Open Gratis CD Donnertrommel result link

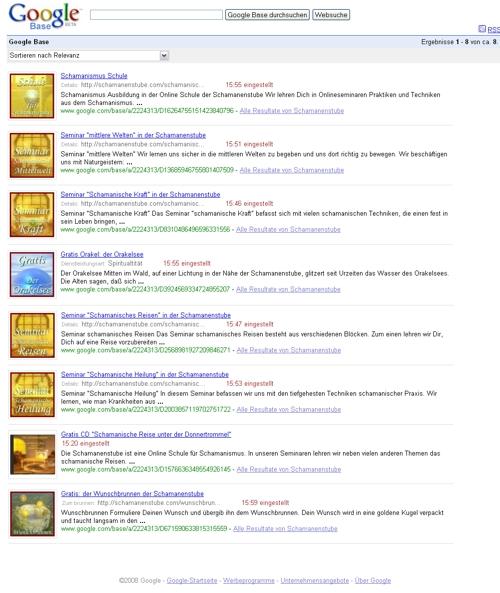coord(146,434)
